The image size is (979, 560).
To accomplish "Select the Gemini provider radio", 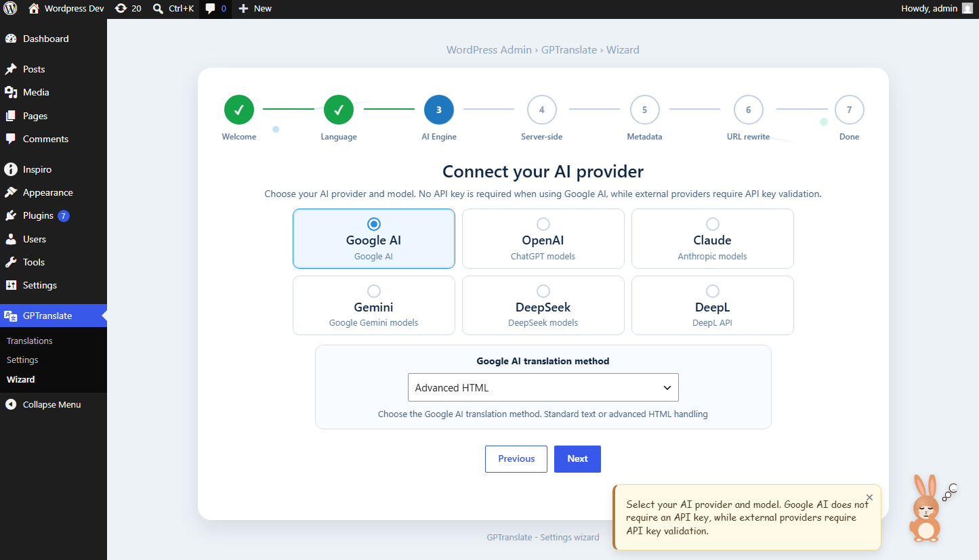I will click(374, 290).
